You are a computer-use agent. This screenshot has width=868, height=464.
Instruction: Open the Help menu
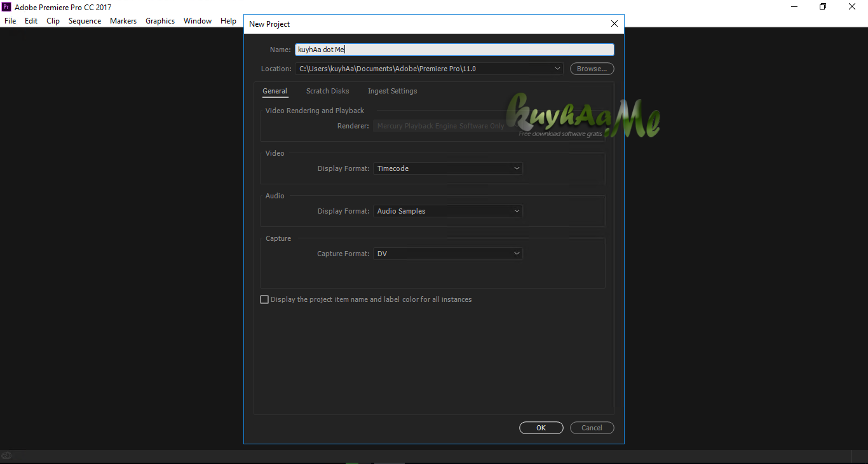coord(228,21)
